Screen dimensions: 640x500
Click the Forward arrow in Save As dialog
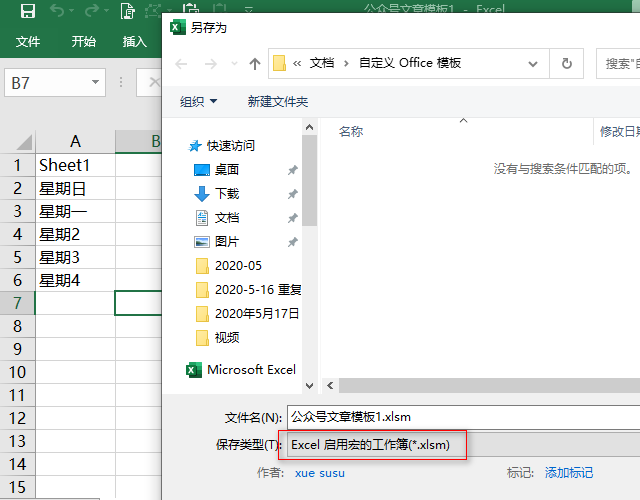click(211, 64)
